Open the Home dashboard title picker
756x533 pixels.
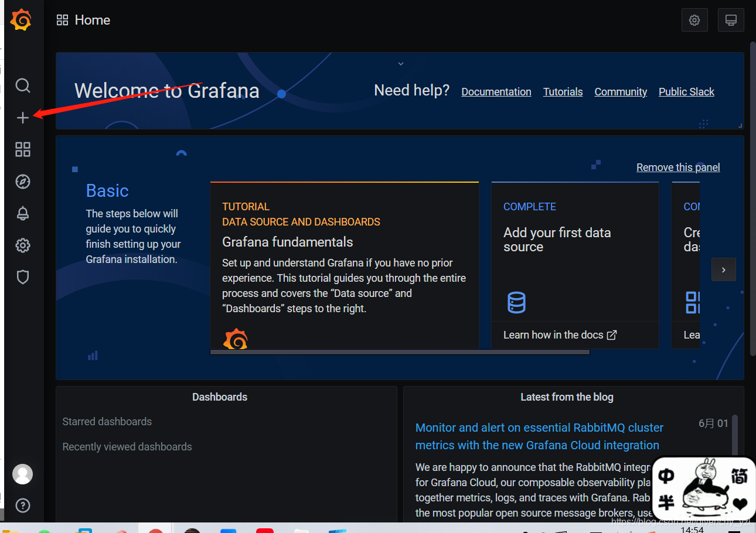(x=93, y=20)
